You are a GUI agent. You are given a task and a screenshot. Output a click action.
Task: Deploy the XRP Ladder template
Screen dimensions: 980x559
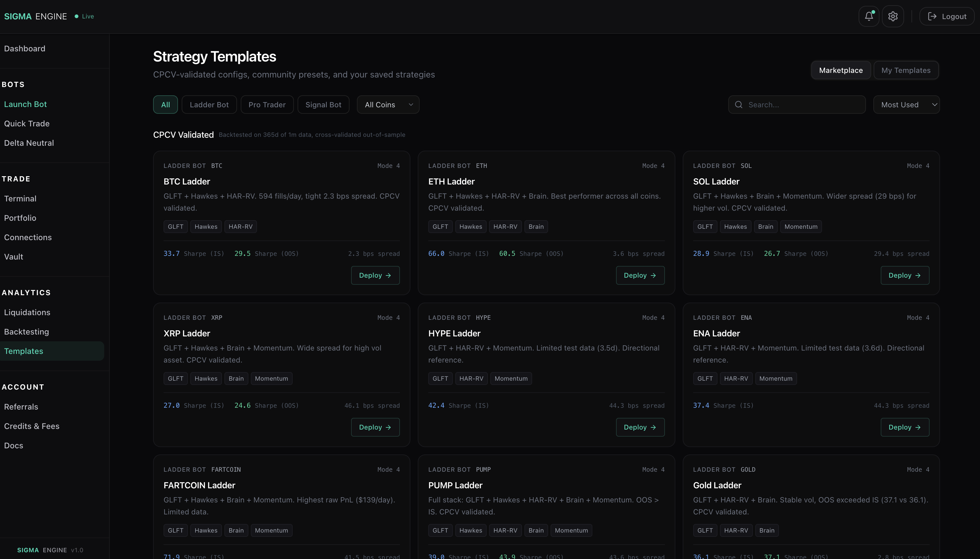pyautogui.click(x=375, y=427)
